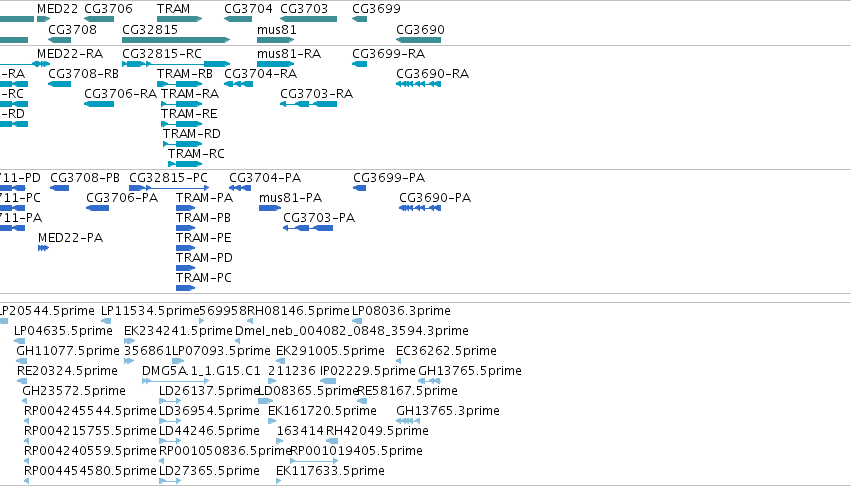
Task: Click the EK291005.5prime EST label
Action: [x=331, y=351]
